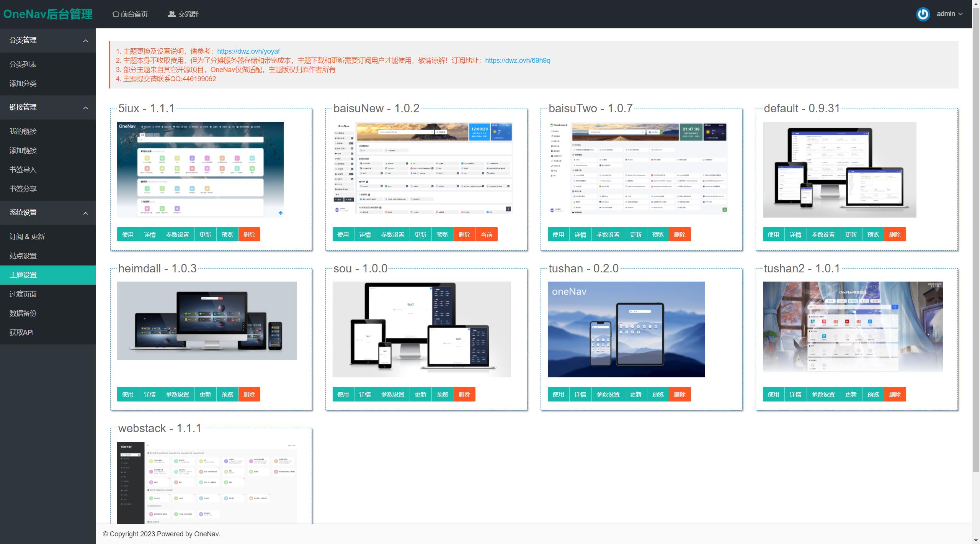Preview the heimdall theme
980x544 pixels.
(227, 394)
